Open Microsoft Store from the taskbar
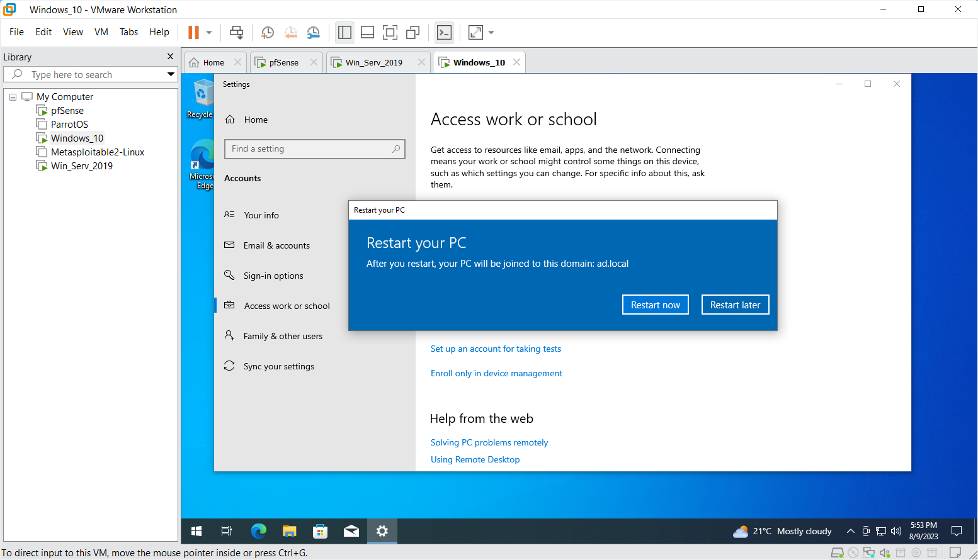 320,531
